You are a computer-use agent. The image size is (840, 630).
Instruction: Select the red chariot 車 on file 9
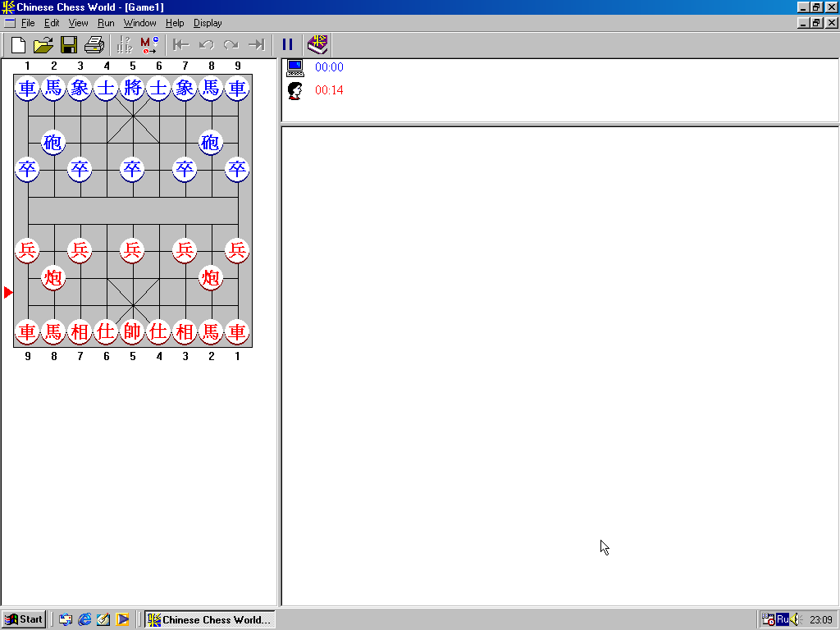pyautogui.click(x=27, y=331)
